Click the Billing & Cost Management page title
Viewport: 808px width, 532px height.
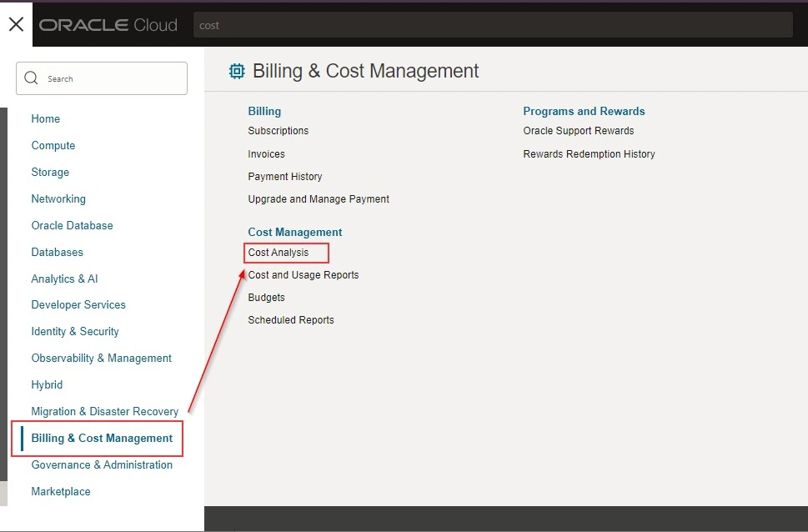point(365,71)
